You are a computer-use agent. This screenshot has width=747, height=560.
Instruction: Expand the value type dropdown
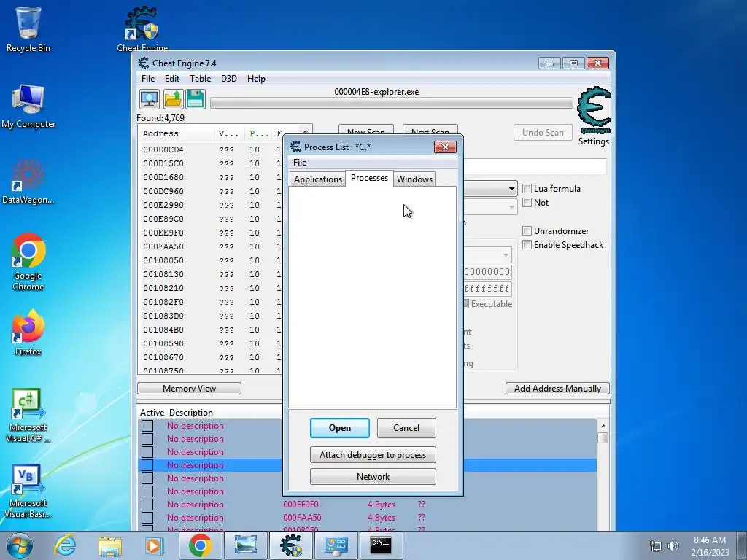click(x=511, y=207)
